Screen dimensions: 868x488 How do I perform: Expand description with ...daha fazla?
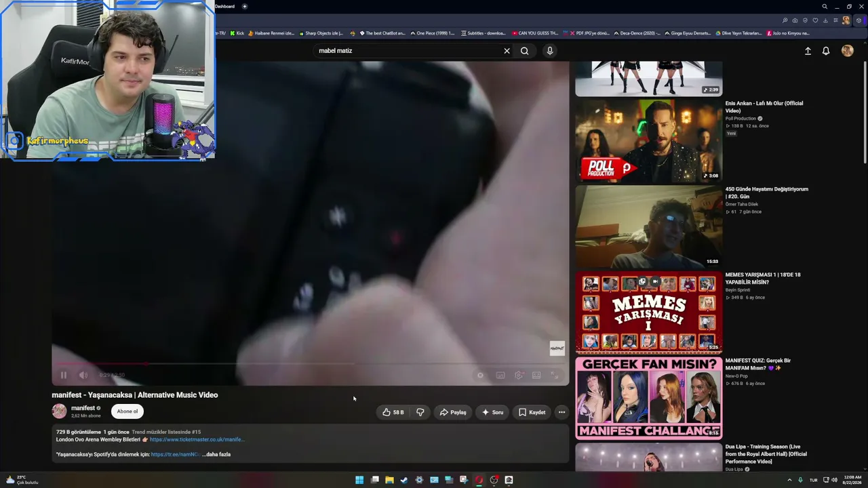(x=216, y=454)
